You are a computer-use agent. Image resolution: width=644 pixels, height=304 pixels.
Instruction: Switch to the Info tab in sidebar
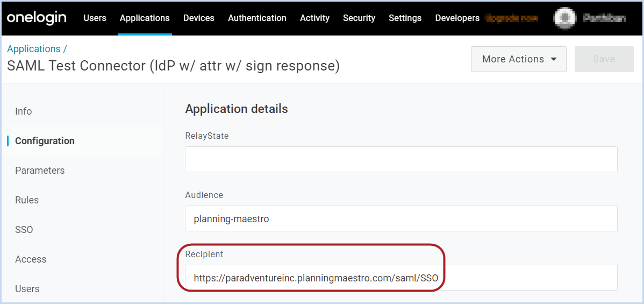coord(24,111)
